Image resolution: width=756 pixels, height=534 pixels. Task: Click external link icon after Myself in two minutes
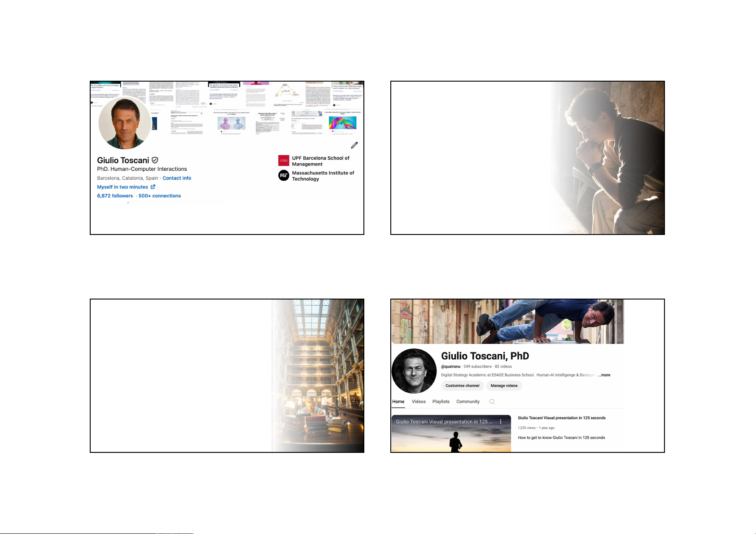tap(153, 187)
